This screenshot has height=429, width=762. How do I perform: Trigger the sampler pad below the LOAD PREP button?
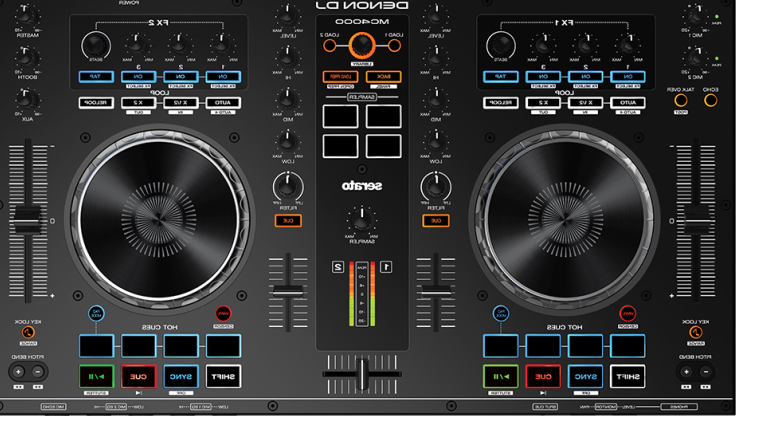[340, 116]
